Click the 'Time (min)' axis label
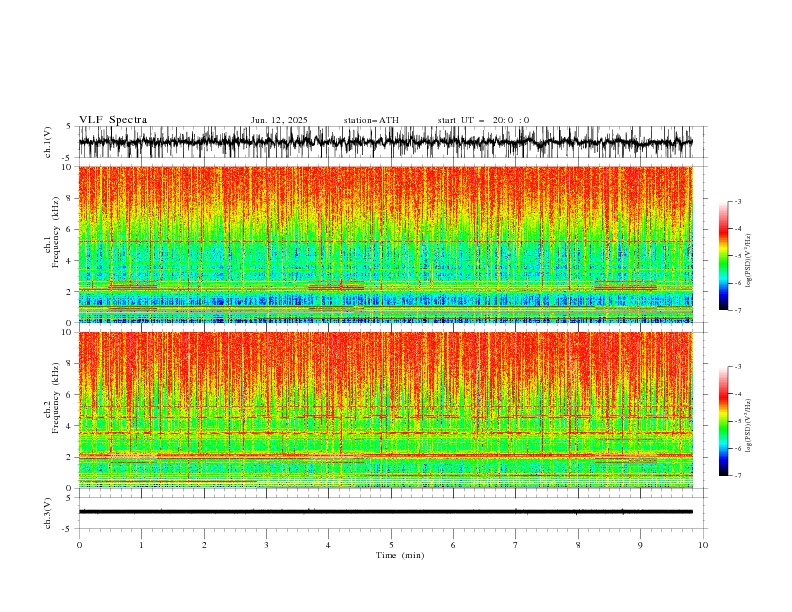792x612 pixels. [400, 555]
